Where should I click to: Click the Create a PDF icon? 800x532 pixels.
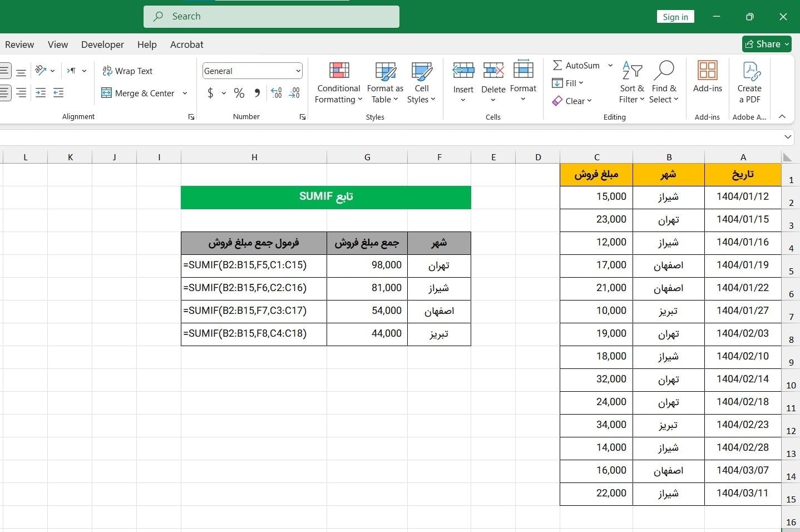[x=749, y=71]
